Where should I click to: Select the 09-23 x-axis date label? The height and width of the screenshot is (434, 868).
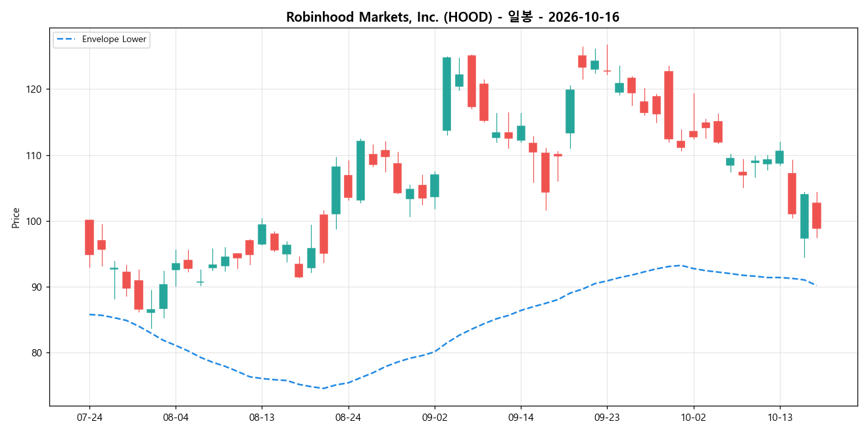607,417
